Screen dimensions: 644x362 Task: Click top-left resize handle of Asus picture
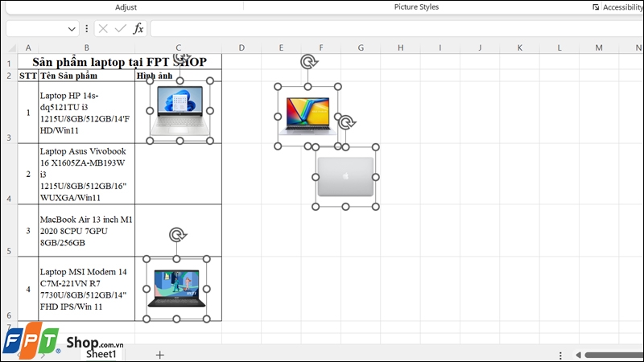click(278, 87)
